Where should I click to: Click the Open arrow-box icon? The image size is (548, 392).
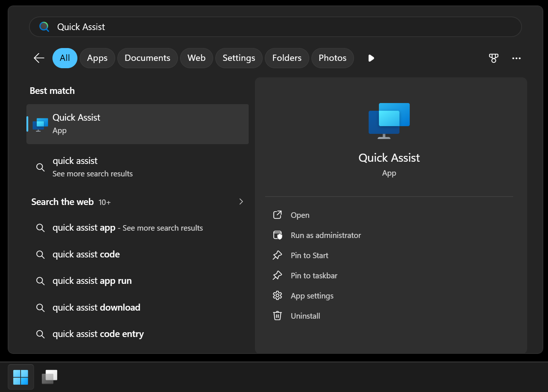point(277,215)
